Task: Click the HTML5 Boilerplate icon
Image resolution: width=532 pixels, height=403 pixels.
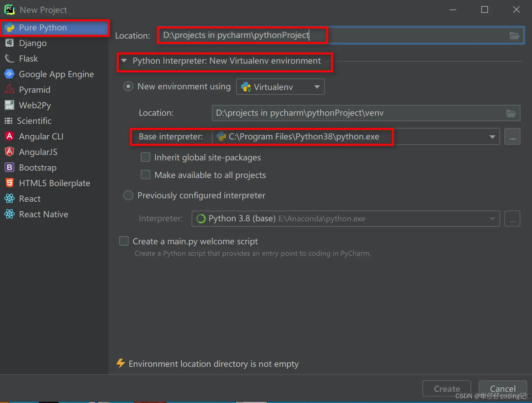Action: (x=9, y=183)
